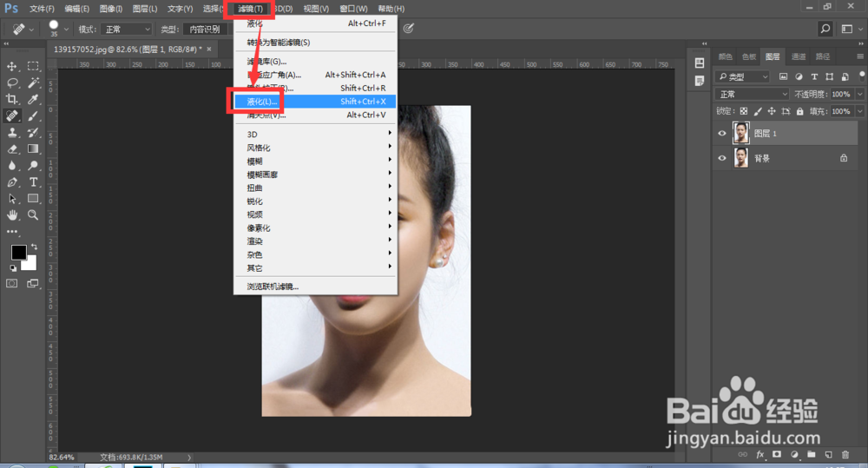Click the trash icon to delete layer
Screen dimensions: 868x468
(845, 455)
